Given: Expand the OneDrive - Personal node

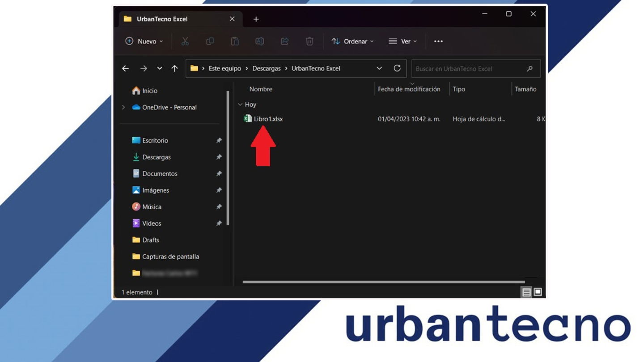Looking at the screenshot, I should point(123,107).
